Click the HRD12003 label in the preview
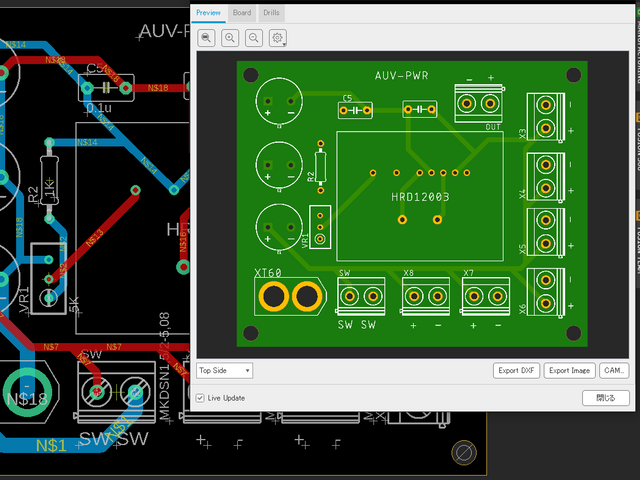Viewport: 640px width, 480px height. [x=420, y=197]
